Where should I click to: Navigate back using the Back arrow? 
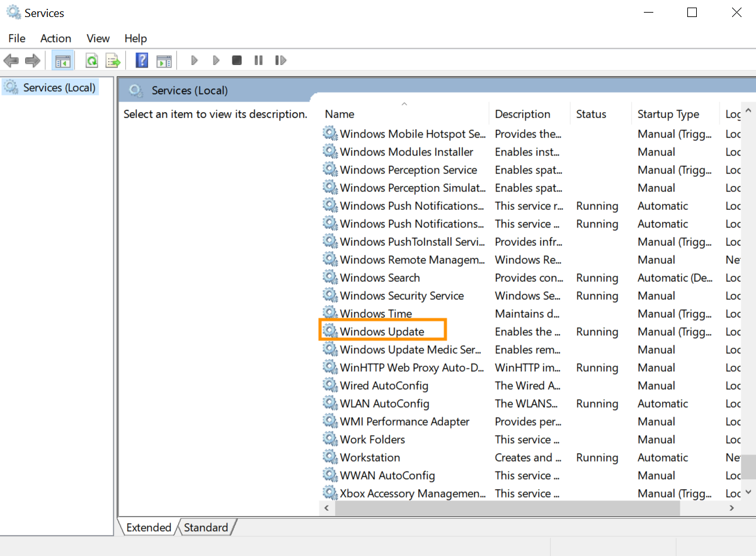(11, 60)
